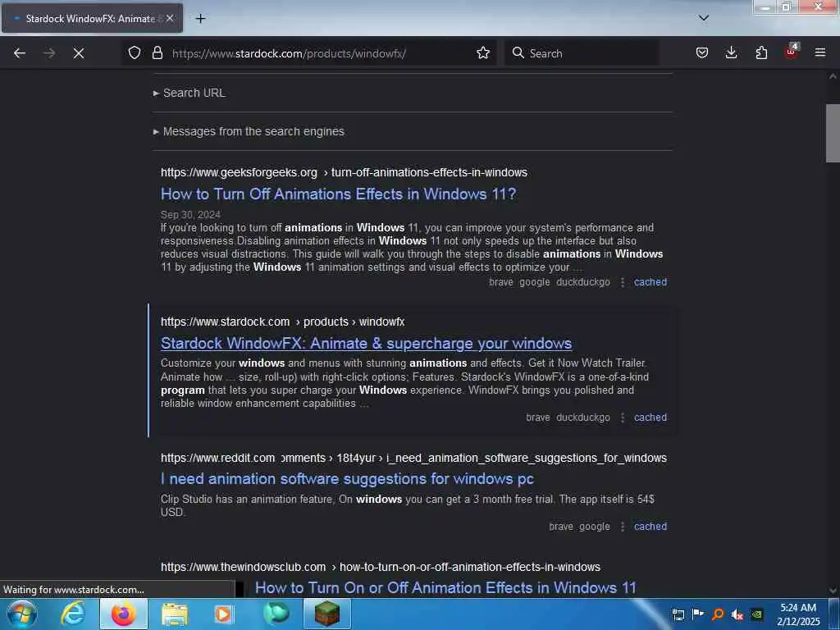Bookmark this page with the star
Viewport: 840px width, 630px height.
tap(483, 52)
